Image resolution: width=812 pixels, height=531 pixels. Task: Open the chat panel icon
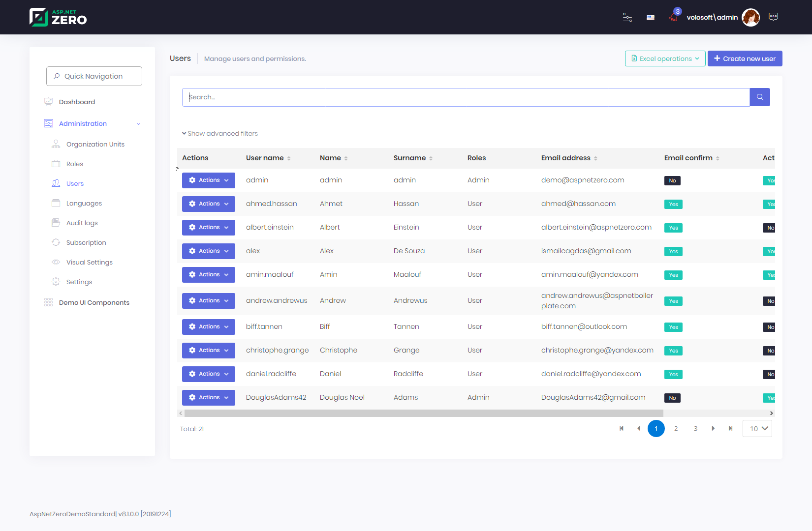(x=774, y=17)
